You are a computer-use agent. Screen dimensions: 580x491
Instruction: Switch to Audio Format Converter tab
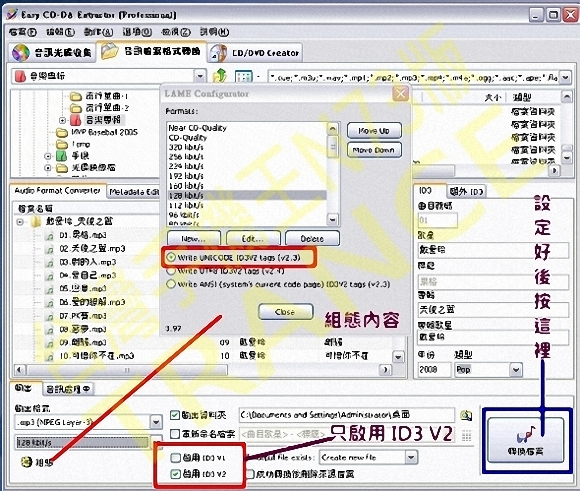coord(58,191)
